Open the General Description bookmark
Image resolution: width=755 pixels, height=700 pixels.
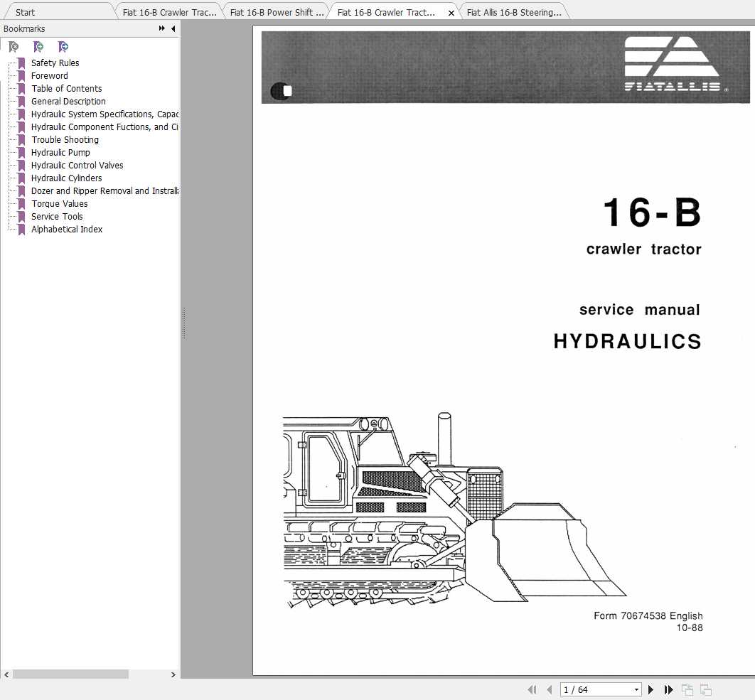pos(68,101)
